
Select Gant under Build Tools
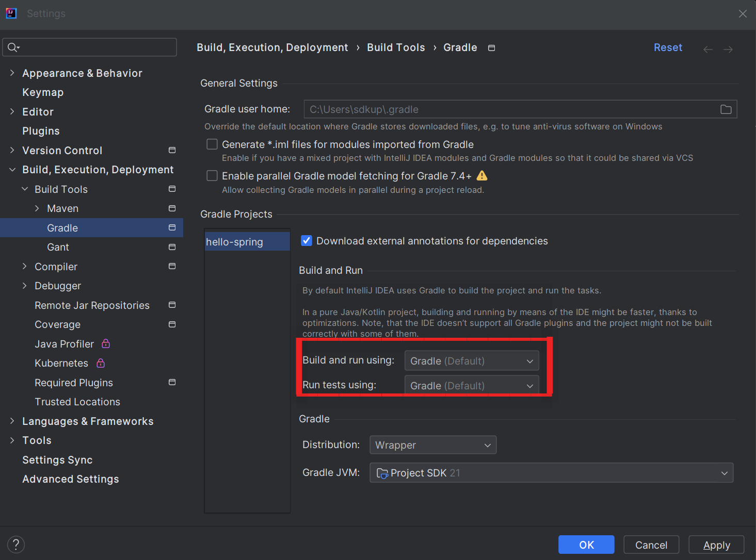click(58, 247)
